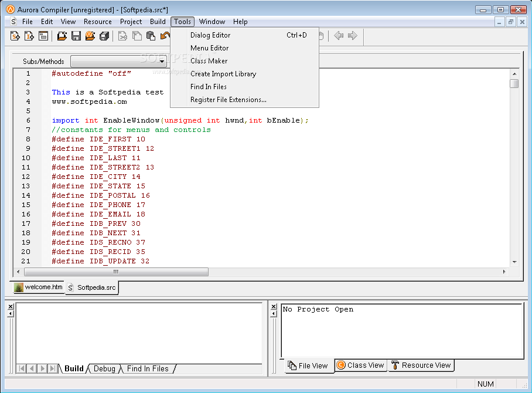
Task: Click the save floppy disk icon
Action: [x=76, y=36]
